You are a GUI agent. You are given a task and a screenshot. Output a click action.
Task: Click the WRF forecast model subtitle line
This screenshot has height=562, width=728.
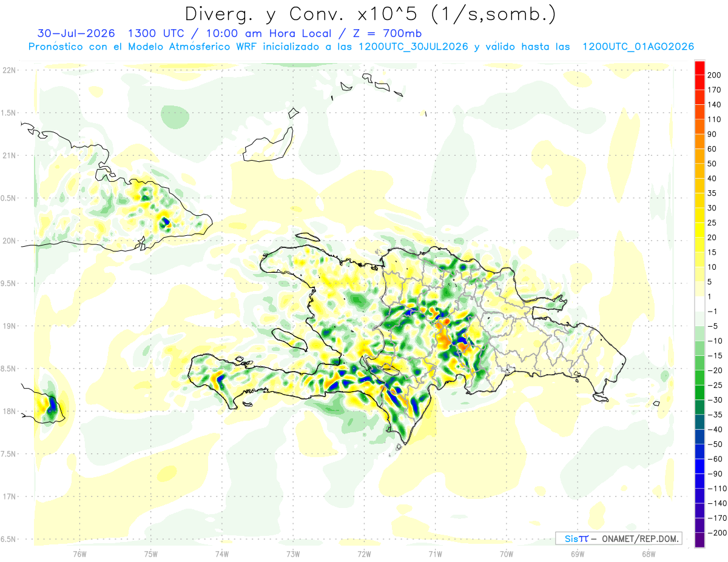(x=360, y=47)
